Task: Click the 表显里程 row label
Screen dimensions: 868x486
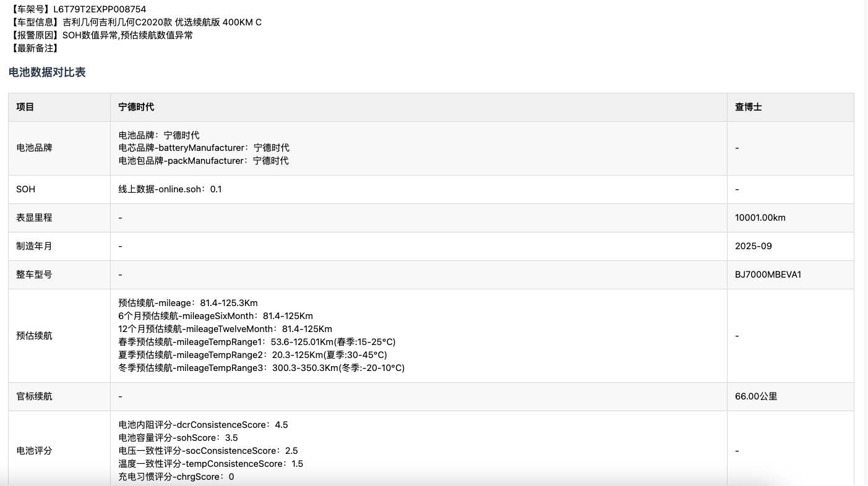Action: (x=34, y=218)
